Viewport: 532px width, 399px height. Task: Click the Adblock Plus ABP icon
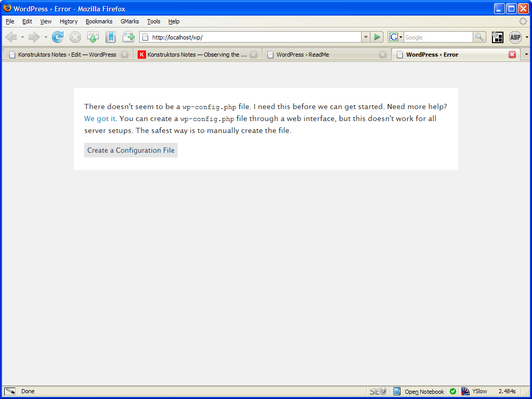(515, 37)
